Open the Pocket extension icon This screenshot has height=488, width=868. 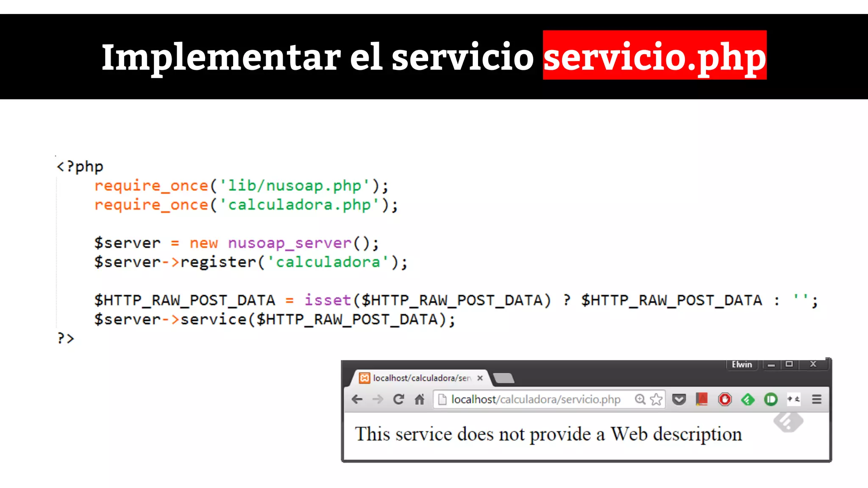[679, 399]
